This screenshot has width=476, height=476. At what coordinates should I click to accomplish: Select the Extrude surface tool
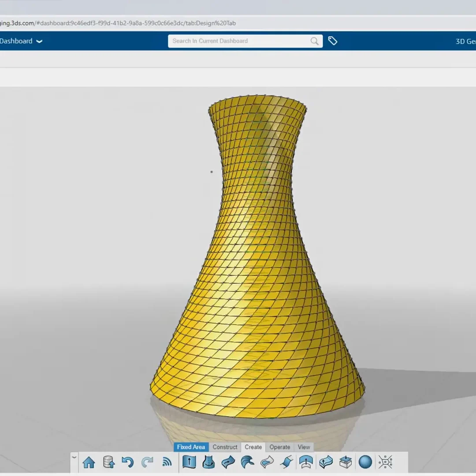pos(189,462)
